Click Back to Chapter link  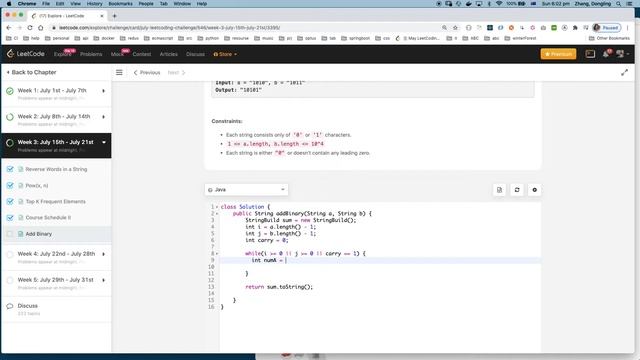[x=31, y=72]
